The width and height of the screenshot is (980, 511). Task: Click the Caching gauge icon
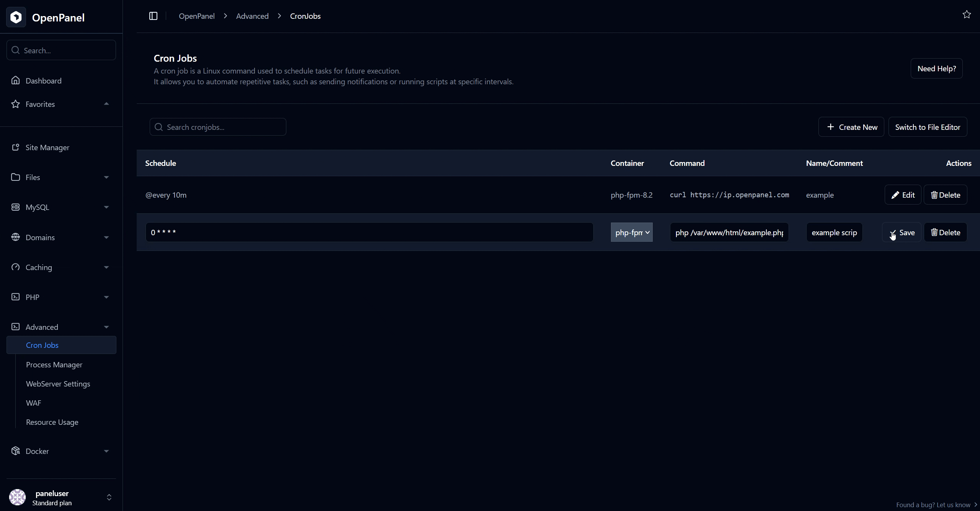pyautogui.click(x=15, y=267)
